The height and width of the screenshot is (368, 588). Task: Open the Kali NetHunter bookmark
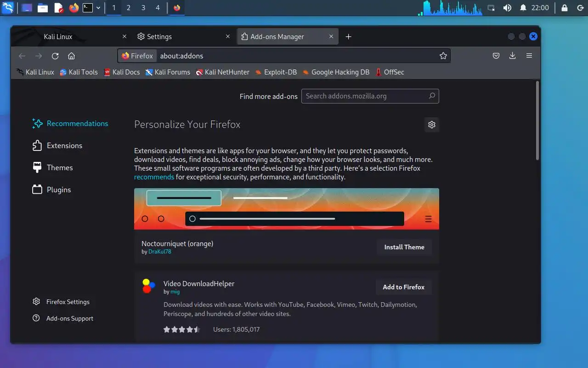pyautogui.click(x=222, y=72)
